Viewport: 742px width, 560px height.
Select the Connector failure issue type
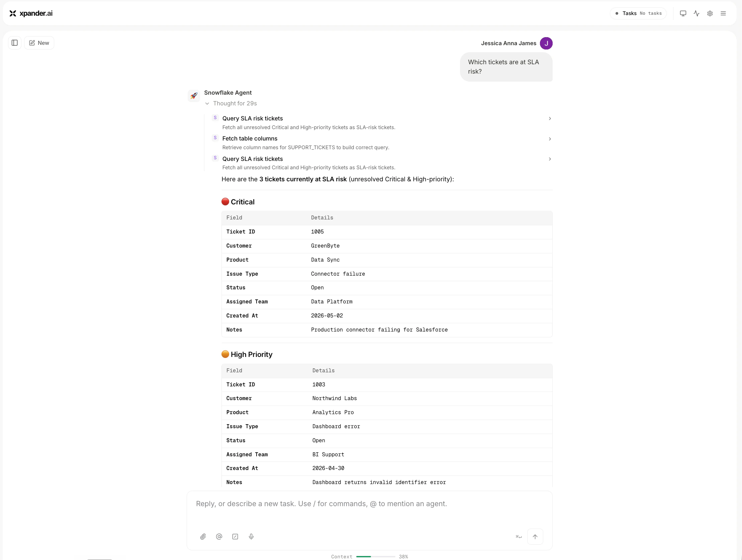tap(338, 274)
